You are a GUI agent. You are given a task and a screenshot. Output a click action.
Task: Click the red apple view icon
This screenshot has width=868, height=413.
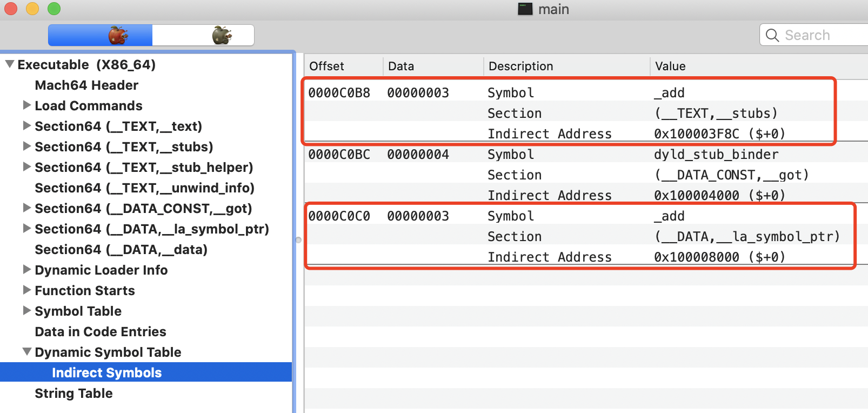click(x=117, y=36)
